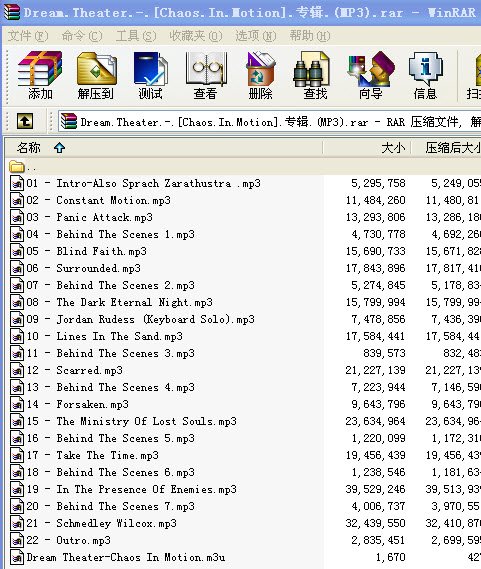481x569 pixels.
Task: Open the 向导 (Wizard) icon
Action: click(370, 75)
